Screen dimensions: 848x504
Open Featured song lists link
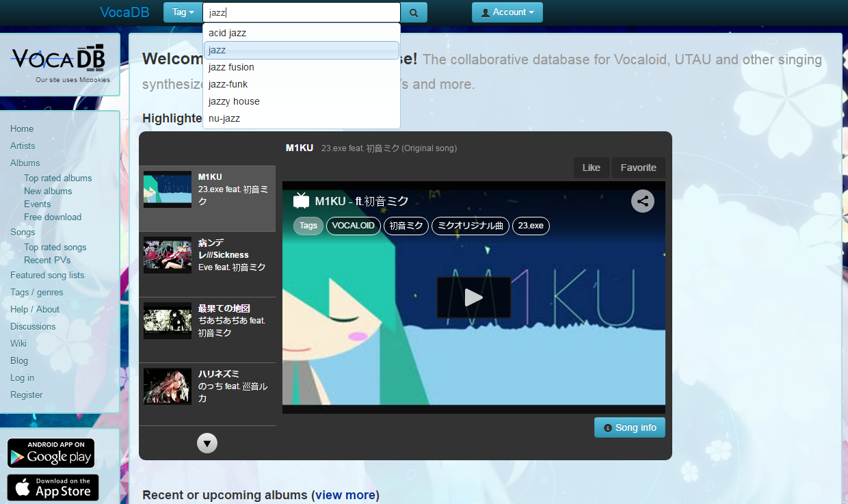click(47, 275)
